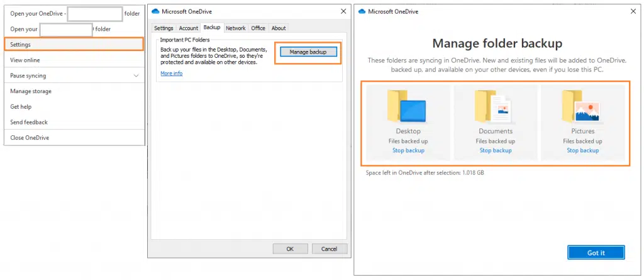Close the Manage folder backup dialog

click(x=631, y=11)
